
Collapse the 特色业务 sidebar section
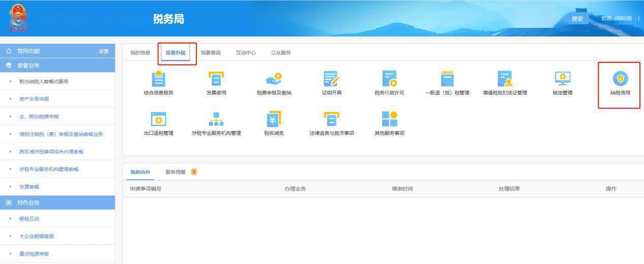pyautogui.click(x=28, y=203)
